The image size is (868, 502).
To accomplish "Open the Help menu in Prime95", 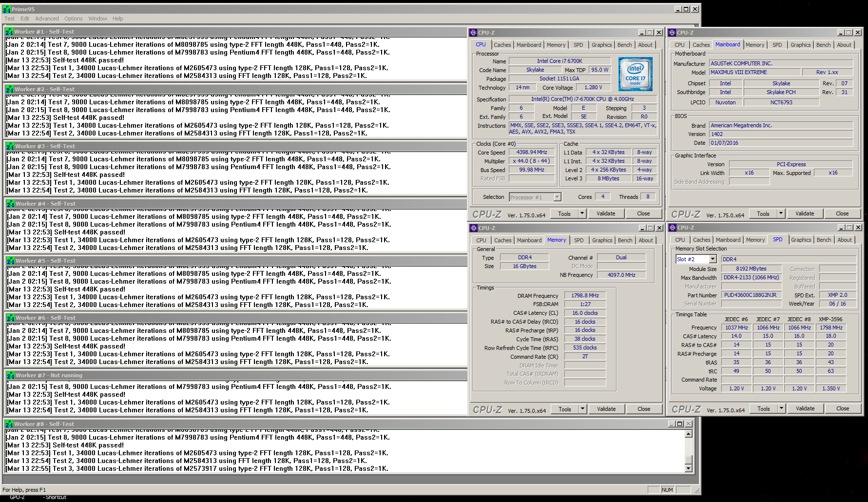I will coord(118,19).
